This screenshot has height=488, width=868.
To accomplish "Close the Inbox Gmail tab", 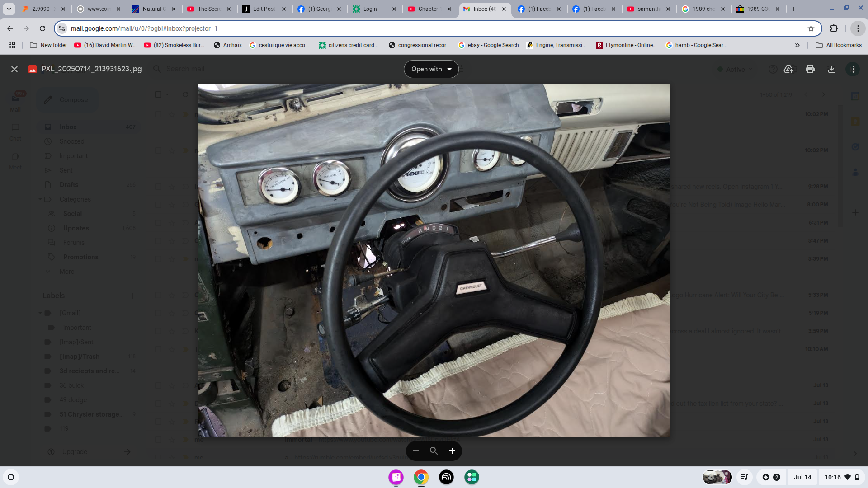I will tap(504, 9).
